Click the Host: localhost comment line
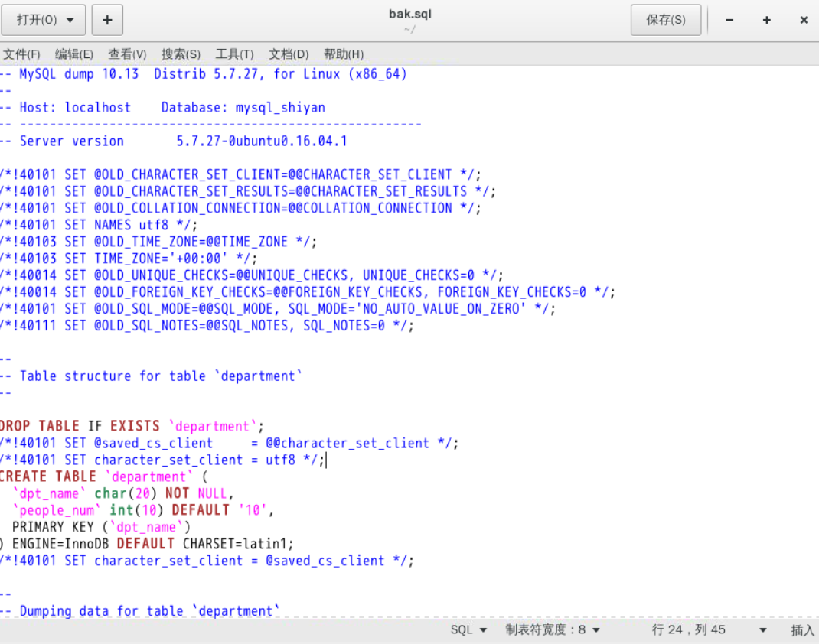The image size is (819, 644). point(162,108)
